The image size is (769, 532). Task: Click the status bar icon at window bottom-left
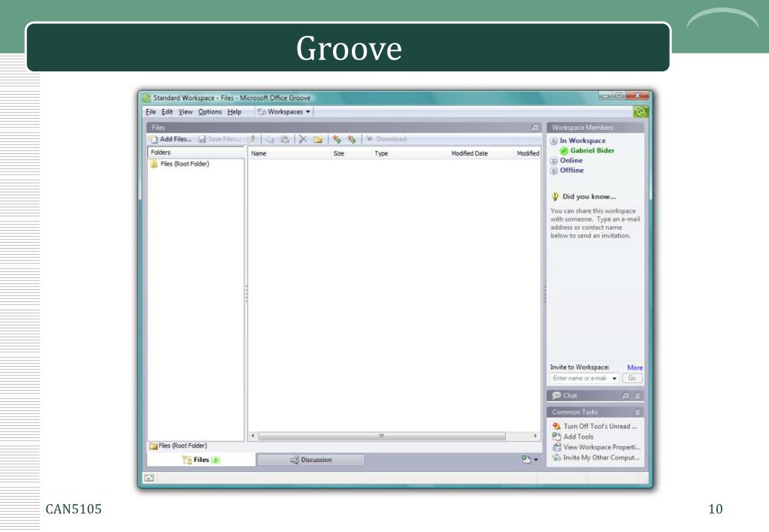coord(150,478)
